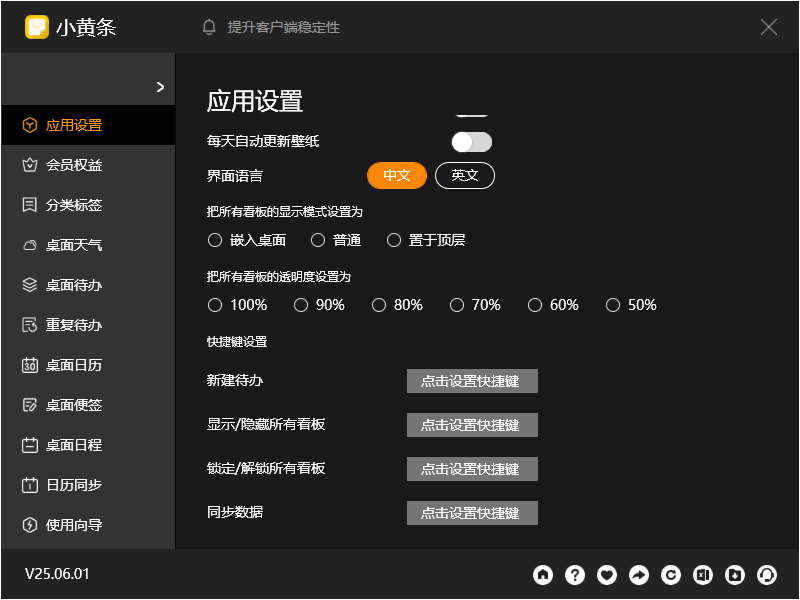The image size is (800, 600).
Task: Choose 70% transparency for all boards
Action: 457,305
